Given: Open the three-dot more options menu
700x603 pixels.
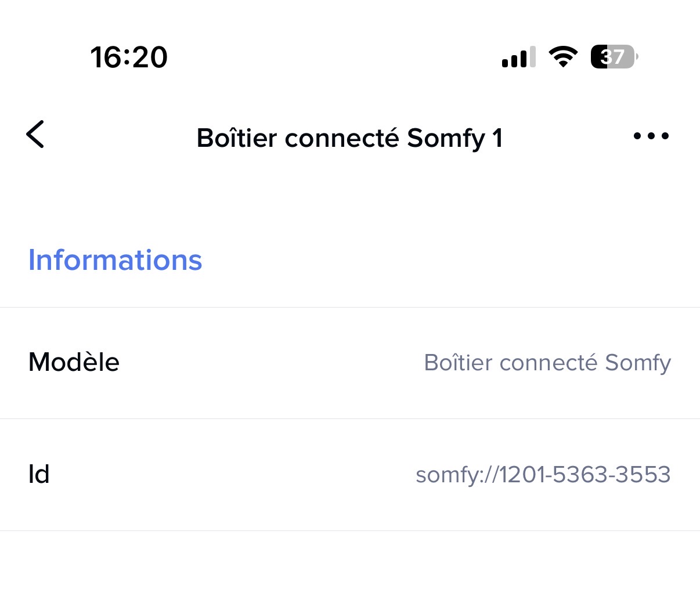Looking at the screenshot, I should 651,136.
